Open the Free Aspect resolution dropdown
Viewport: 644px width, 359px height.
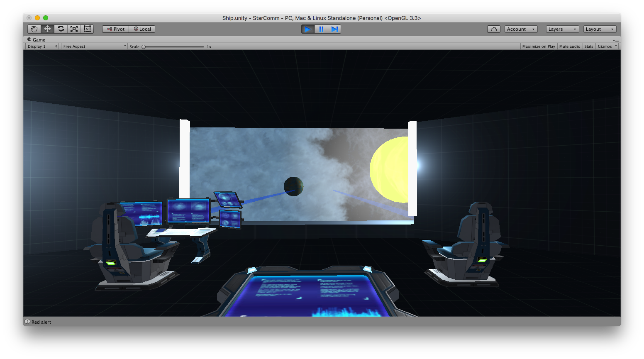coord(94,46)
